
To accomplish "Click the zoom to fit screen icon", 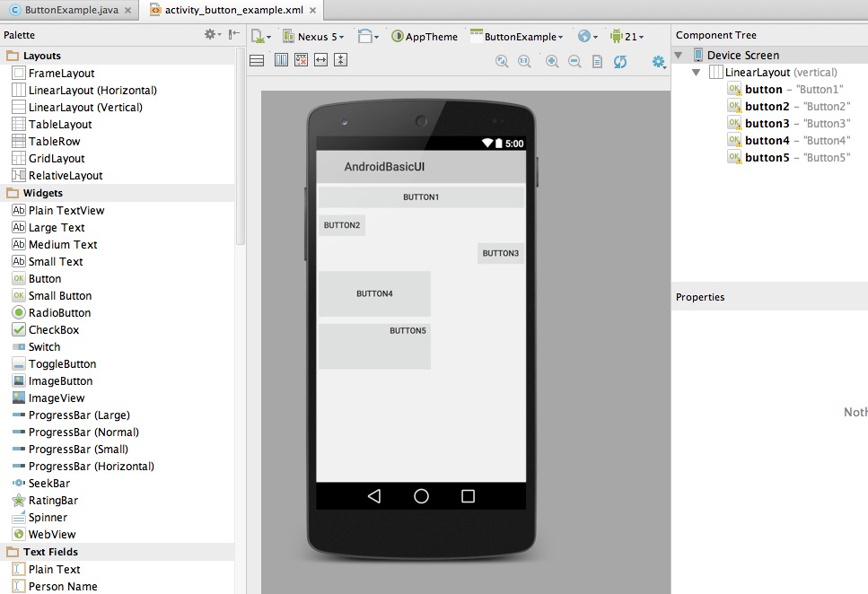I will pyautogui.click(x=503, y=62).
